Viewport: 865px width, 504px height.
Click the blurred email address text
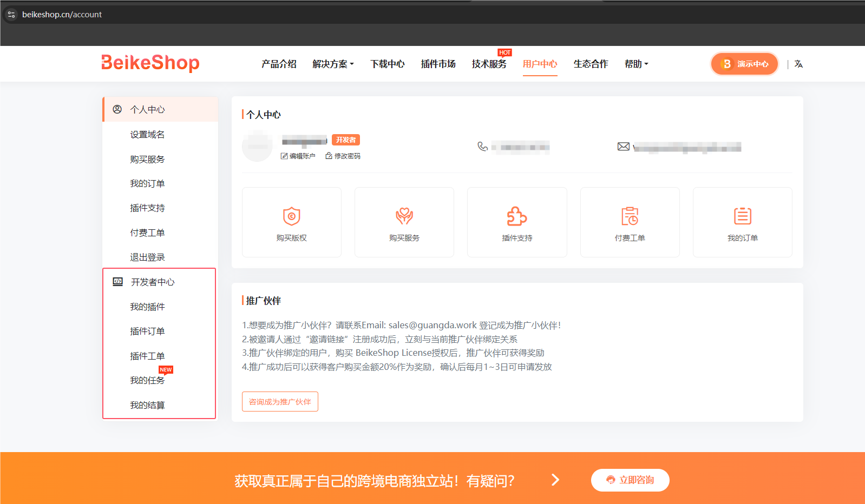point(687,147)
